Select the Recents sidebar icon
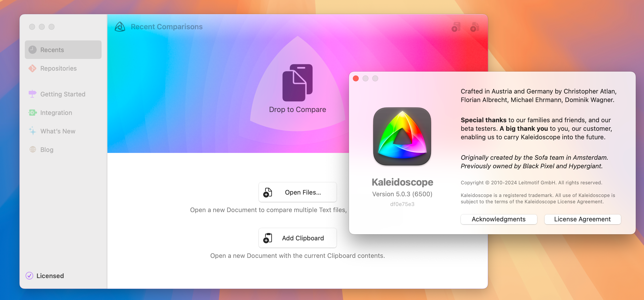Screen dimensions: 644x300 (33, 49)
